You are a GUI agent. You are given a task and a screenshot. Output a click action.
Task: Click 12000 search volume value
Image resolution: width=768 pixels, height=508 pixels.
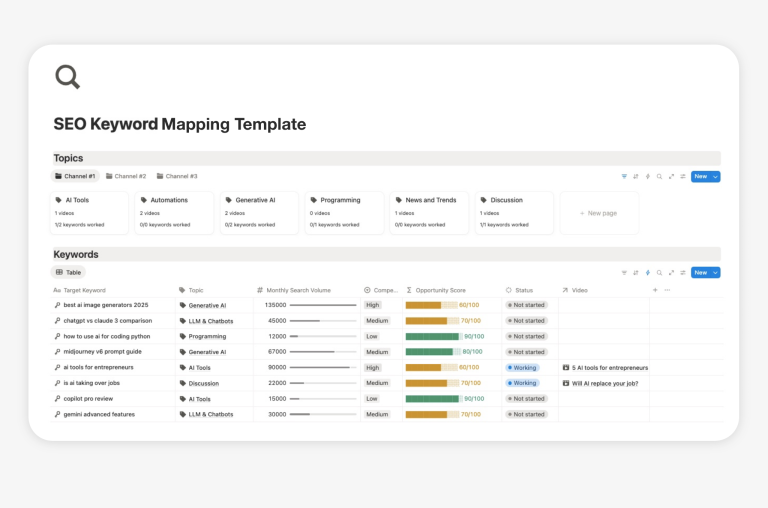(277, 336)
